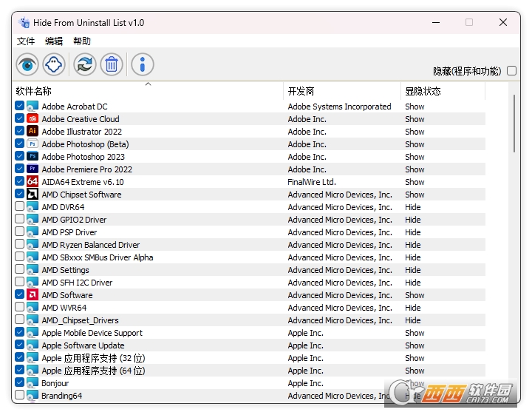Image resolution: width=532 pixels, height=415 pixels.
Task: Click the AMD PSP Driver installer icon
Action: coord(33,232)
